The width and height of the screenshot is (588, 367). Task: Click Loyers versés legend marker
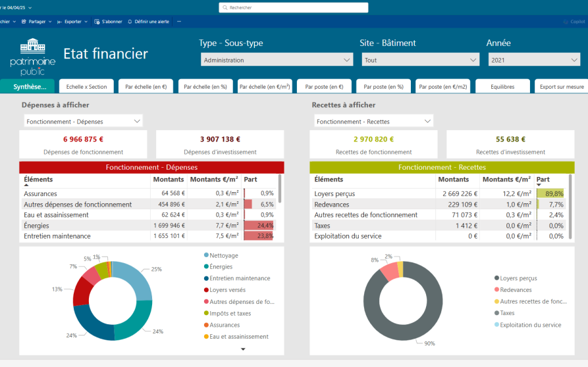point(206,290)
